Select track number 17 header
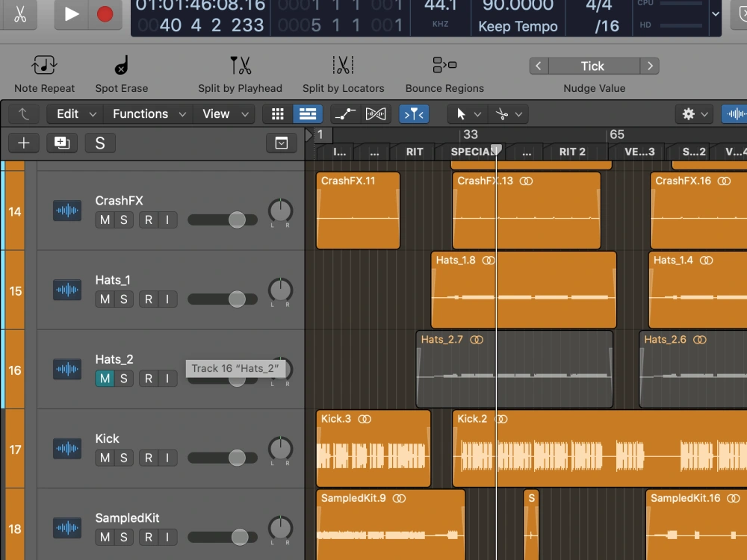 tap(15, 449)
